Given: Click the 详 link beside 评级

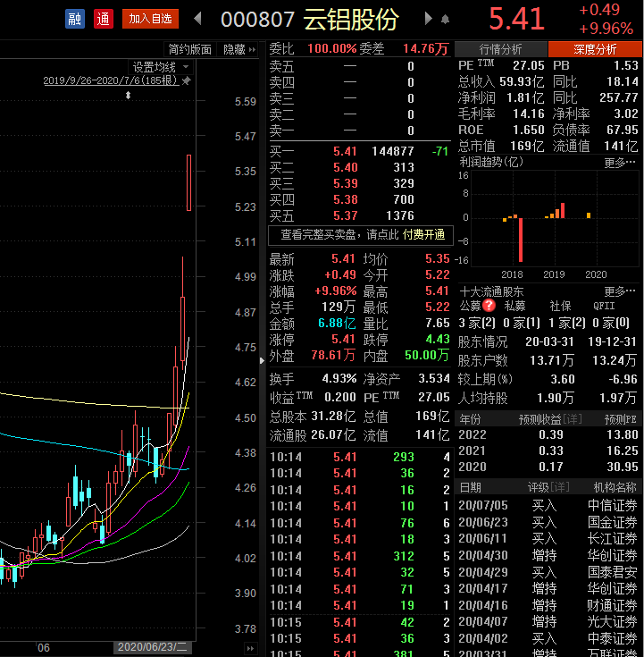Looking at the screenshot, I should coord(559,487).
